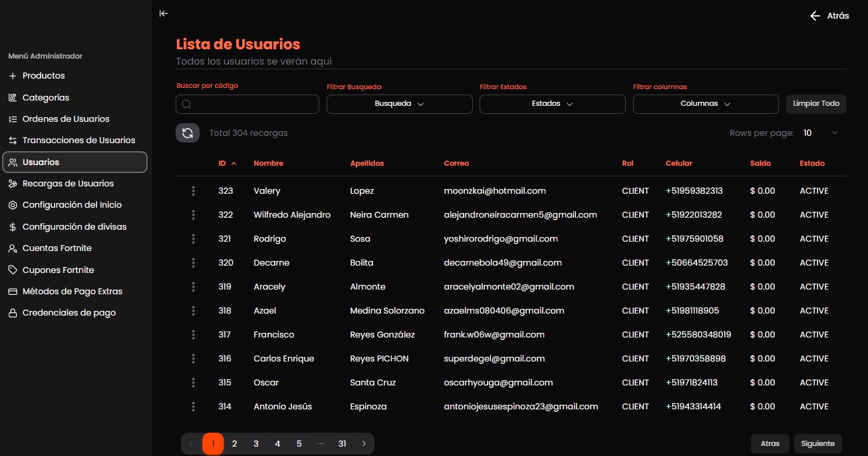Click the Siguiente button
This screenshot has height=456, width=868.
pyautogui.click(x=818, y=443)
